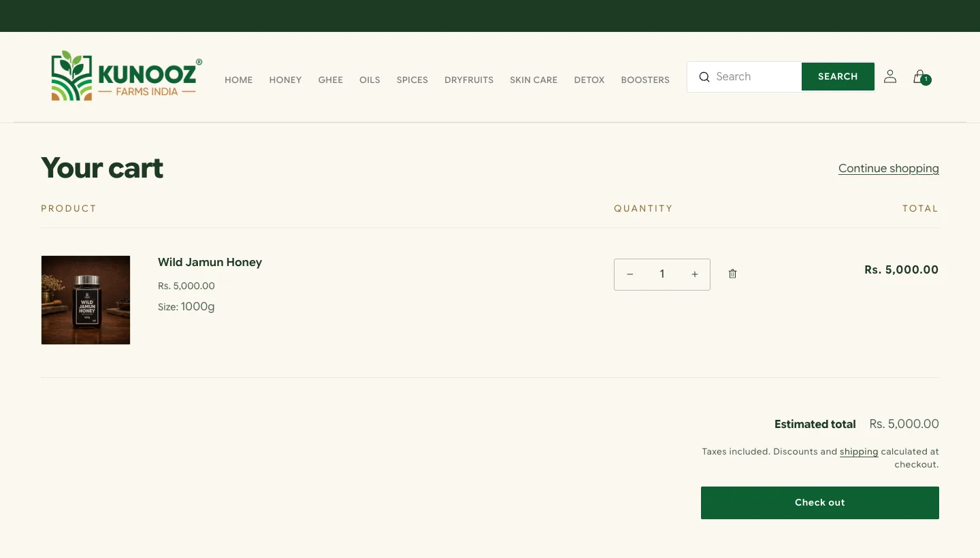
Task: Open the Skin Care menu item
Action: coord(534,80)
